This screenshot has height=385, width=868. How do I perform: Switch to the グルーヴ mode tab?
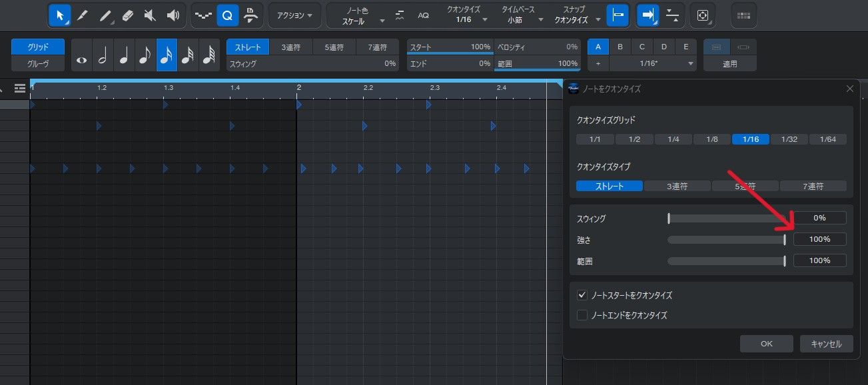[x=38, y=63]
